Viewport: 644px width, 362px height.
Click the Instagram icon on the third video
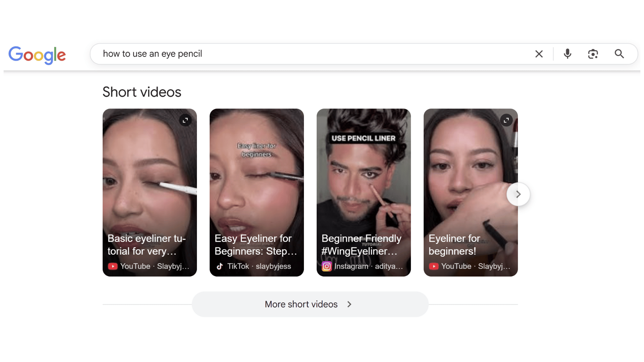(327, 266)
